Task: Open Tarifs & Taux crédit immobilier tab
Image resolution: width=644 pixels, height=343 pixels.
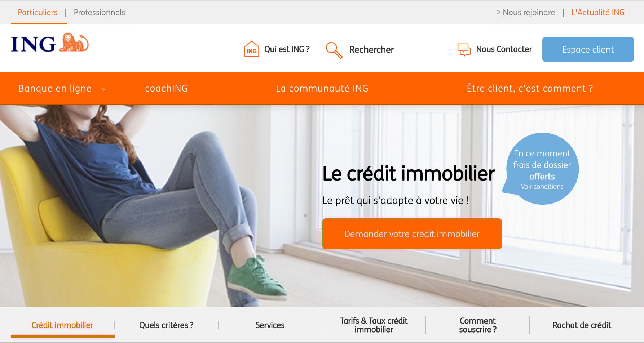Action: pyautogui.click(x=374, y=325)
